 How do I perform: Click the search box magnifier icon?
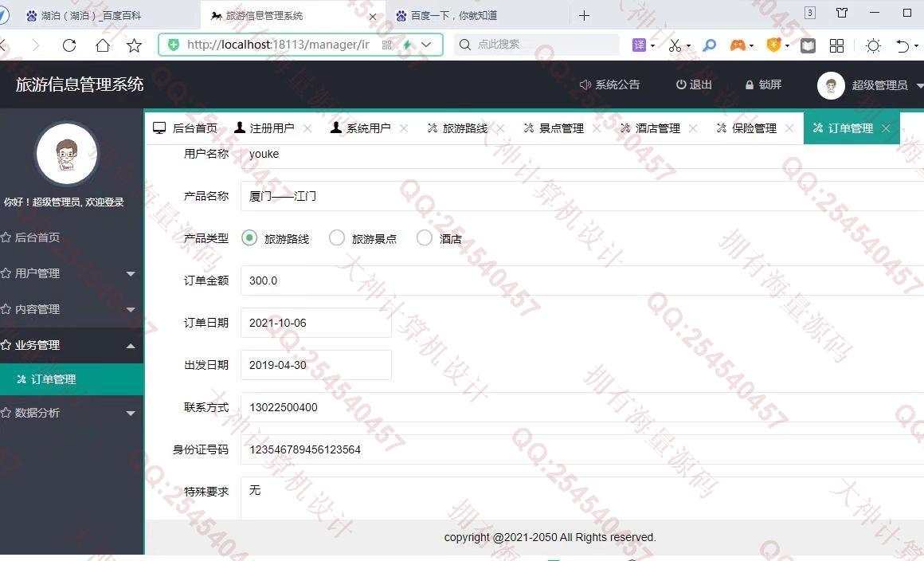point(465,45)
